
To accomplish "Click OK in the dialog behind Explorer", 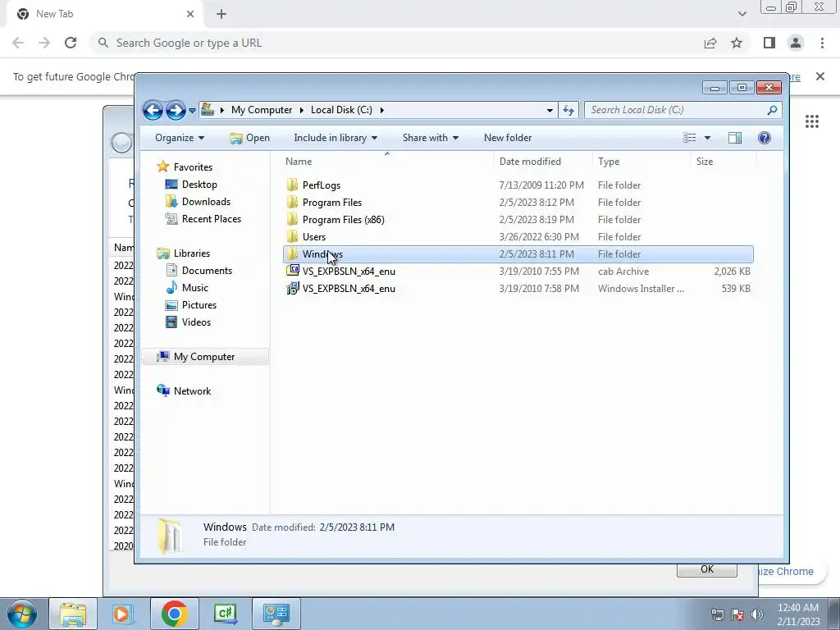I will pyautogui.click(x=707, y=569).
